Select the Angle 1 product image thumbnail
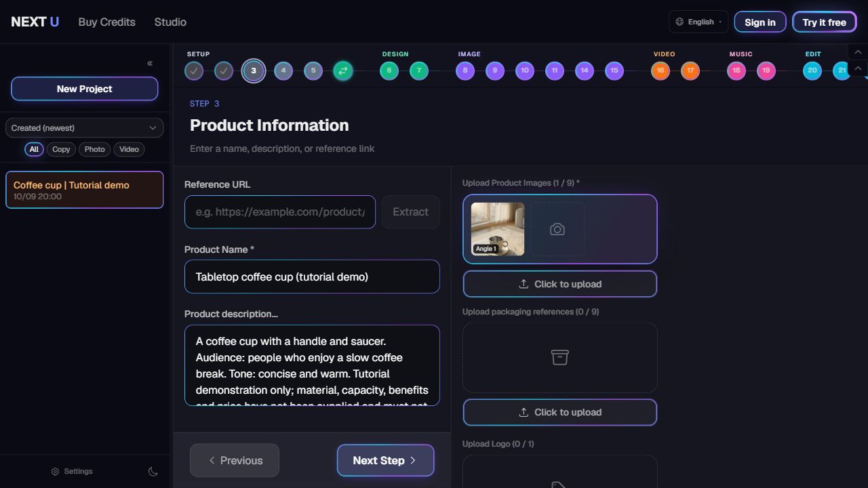 (498, 229)
